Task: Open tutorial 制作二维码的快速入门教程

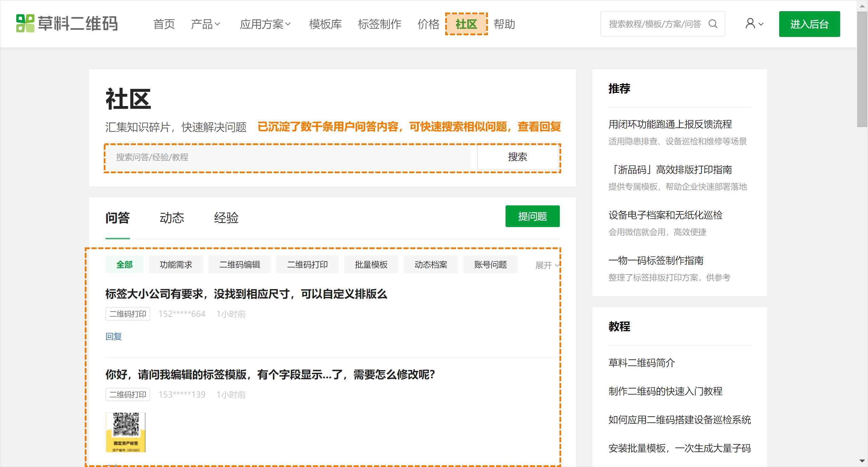Action: (x=665, y=391)
